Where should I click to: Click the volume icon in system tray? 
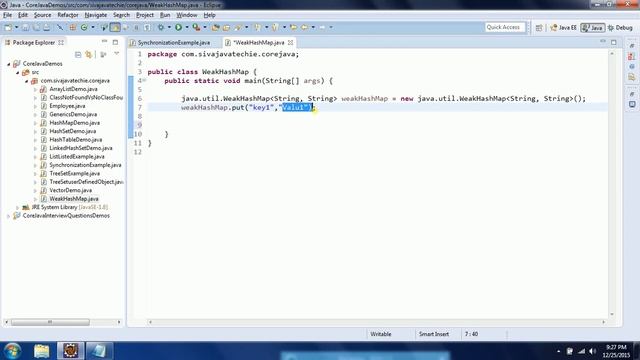(592, 351)
